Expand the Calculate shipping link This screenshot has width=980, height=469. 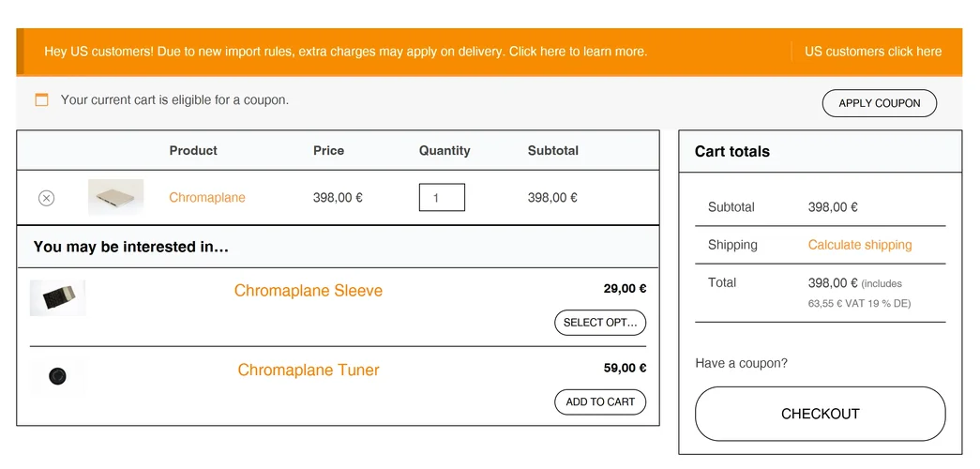[x=859, y=245]
